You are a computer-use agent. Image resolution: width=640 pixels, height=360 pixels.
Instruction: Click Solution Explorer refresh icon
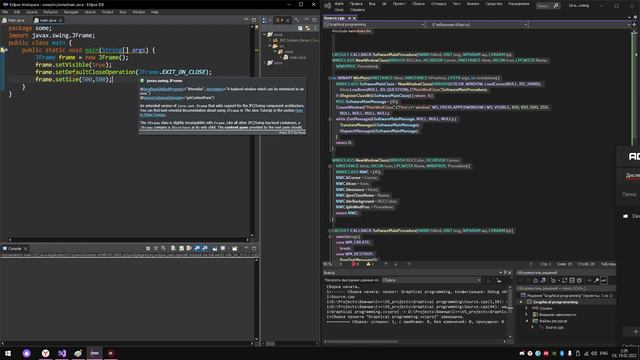564,280
